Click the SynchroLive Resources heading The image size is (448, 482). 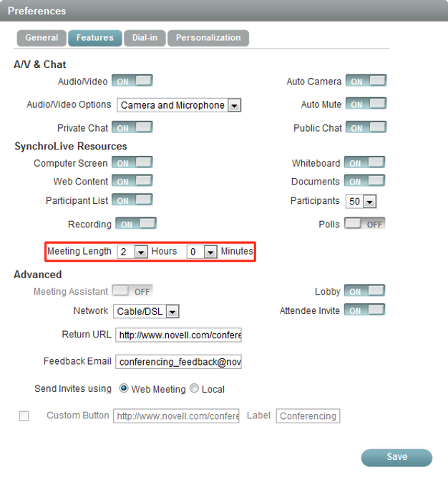point(71,146)
